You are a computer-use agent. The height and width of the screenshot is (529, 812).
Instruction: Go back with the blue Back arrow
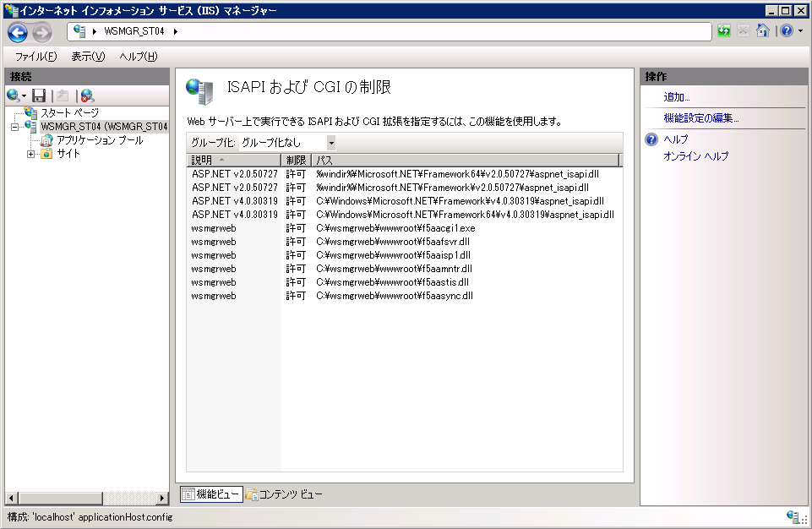(18, 33)
